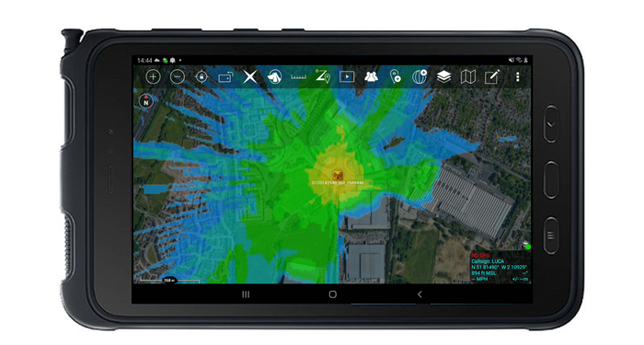Select the drawing edit pencil tool
644x345 pixels.
click(x=492, y=76)
